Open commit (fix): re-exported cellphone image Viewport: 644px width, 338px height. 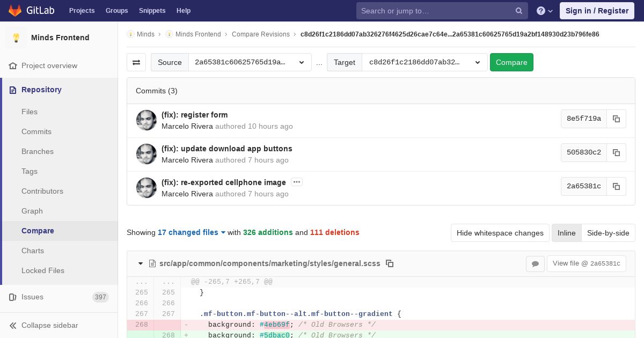click(x=224, y=182)
